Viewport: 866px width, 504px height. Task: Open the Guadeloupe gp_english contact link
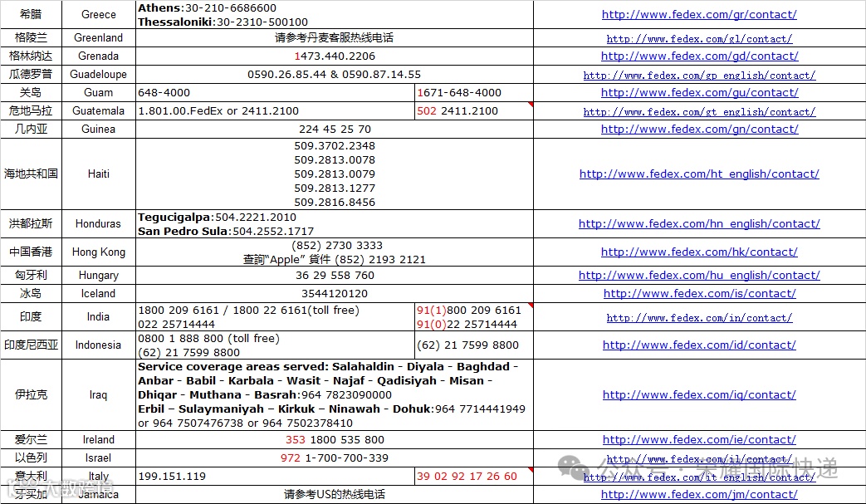[x=699, y=75]
